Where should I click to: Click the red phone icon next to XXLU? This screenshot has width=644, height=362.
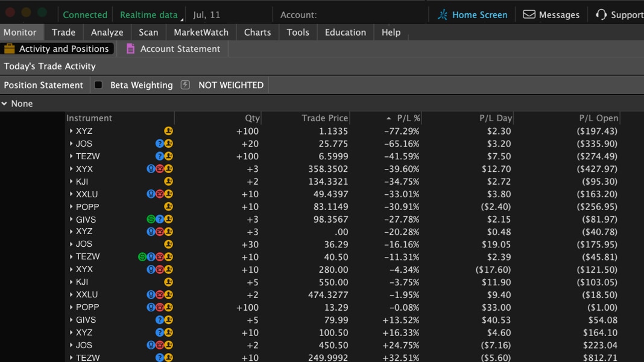pyautogui.click(x=160, y=194)
